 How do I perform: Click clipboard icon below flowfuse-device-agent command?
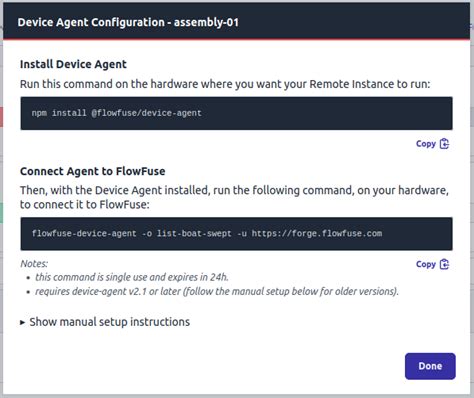(444, 264)
